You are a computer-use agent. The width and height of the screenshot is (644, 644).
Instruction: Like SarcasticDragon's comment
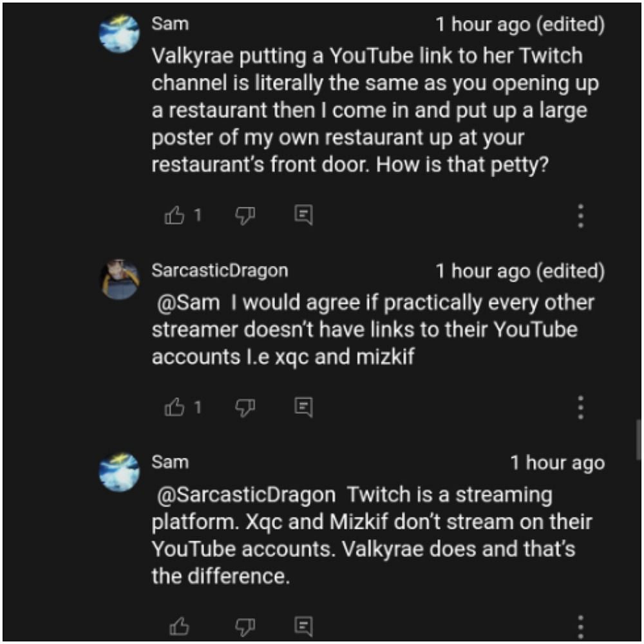pos(175,407)
